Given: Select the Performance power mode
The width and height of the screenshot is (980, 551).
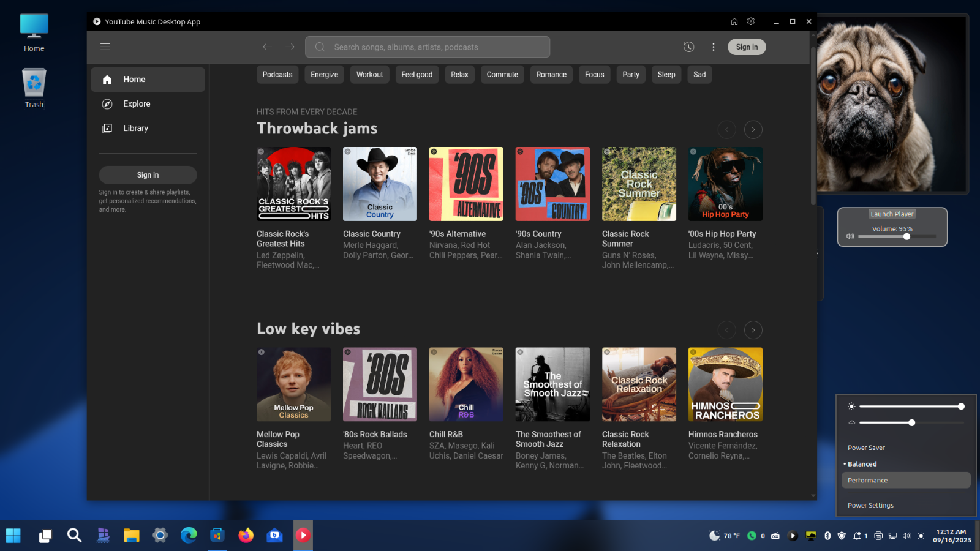Looking at the screenshot, I should pos(867,481).
